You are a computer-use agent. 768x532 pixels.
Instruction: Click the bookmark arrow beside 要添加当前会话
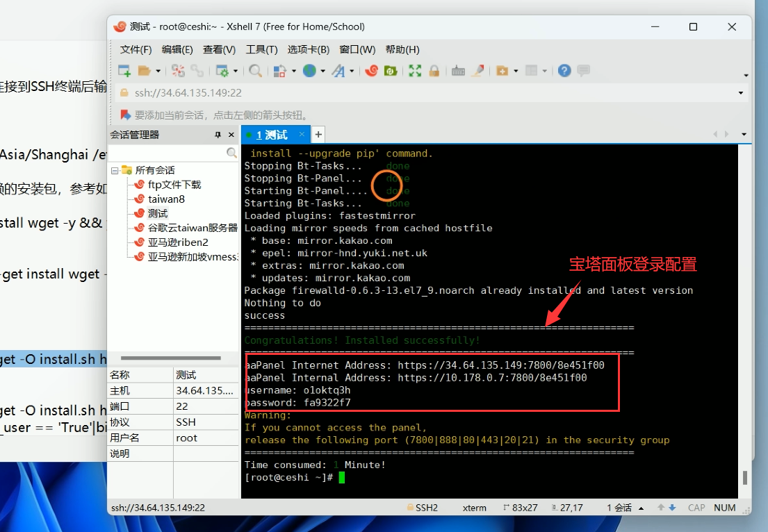click(x=125, y=115)
